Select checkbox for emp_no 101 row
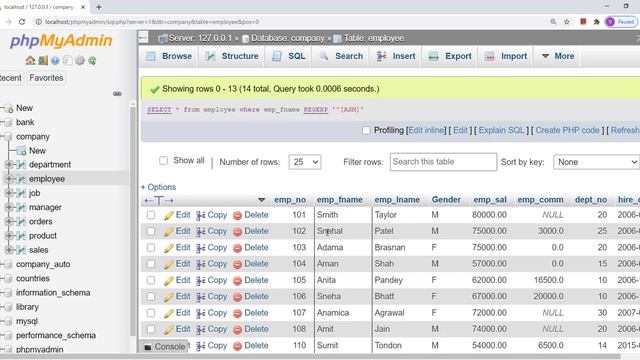 click(x=151, y=215)
